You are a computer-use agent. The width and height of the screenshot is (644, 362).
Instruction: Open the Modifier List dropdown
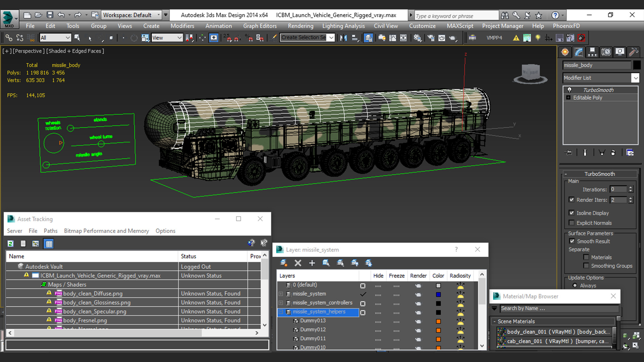[x=635, y=78]
